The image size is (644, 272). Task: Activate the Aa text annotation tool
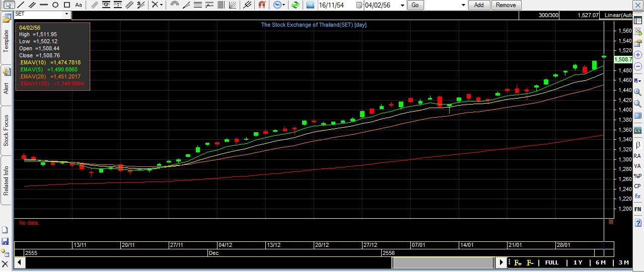(x=78, y=5)
